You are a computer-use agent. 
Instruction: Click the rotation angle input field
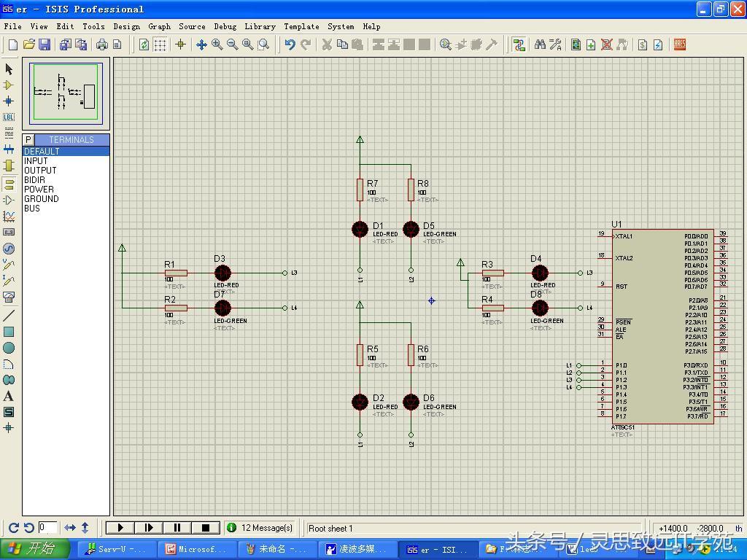pyautogui.click(x=48, y=527)
